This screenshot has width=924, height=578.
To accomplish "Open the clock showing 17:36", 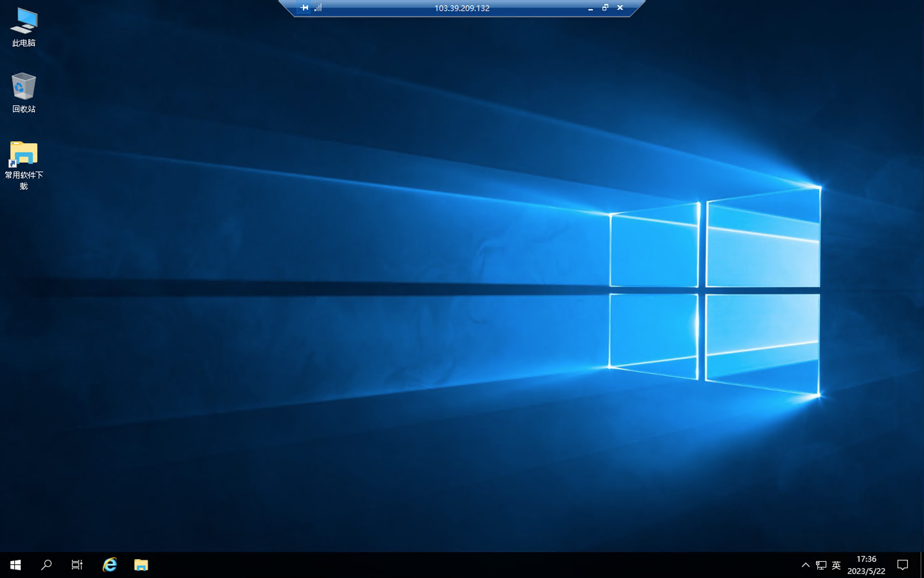I will click(x=866, y=565).
